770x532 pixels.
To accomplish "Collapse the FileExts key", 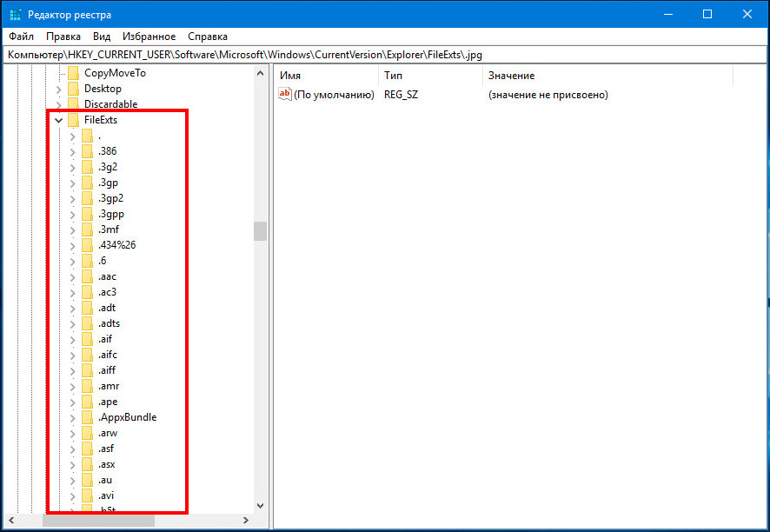I will pyautogui.click(x=59, y=120).
